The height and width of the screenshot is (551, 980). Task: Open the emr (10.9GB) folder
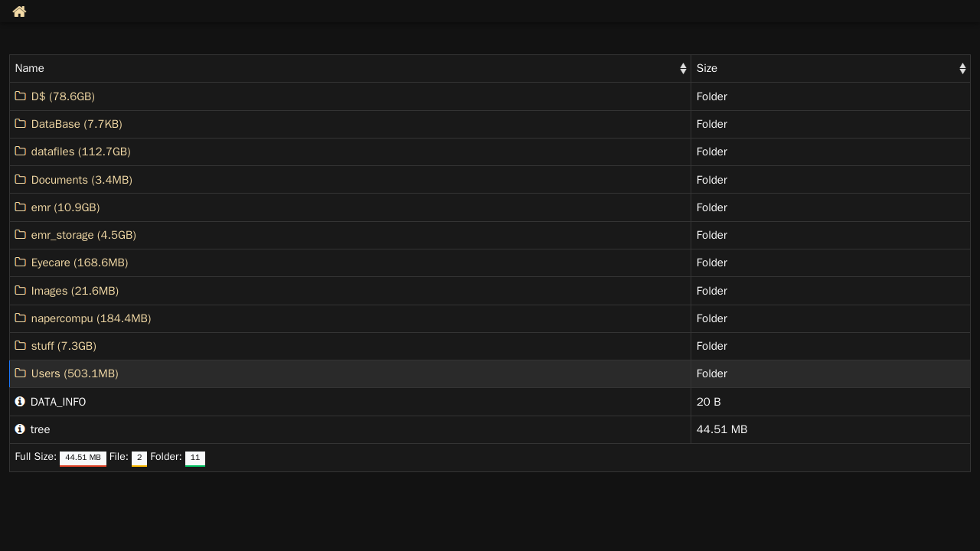[66, 207]
